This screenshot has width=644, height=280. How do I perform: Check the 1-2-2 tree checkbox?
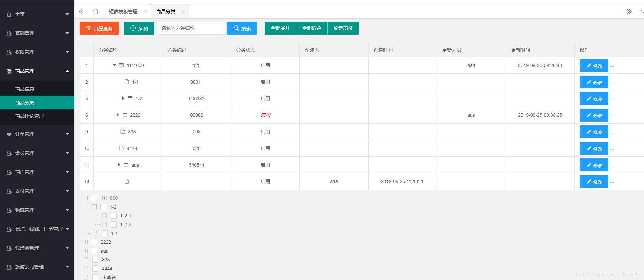(x=114, y=224)
